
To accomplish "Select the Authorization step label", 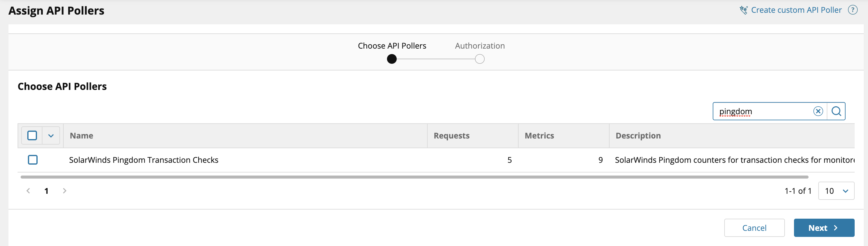I will (x=479, y=46).
